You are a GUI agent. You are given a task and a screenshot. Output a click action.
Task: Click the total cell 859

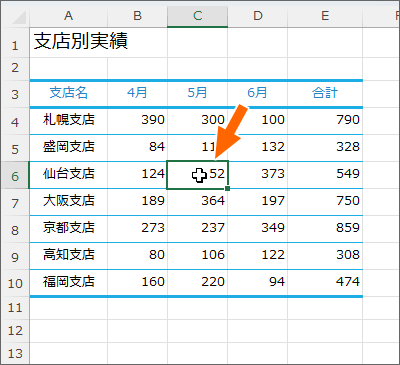[x=325, y=229]
